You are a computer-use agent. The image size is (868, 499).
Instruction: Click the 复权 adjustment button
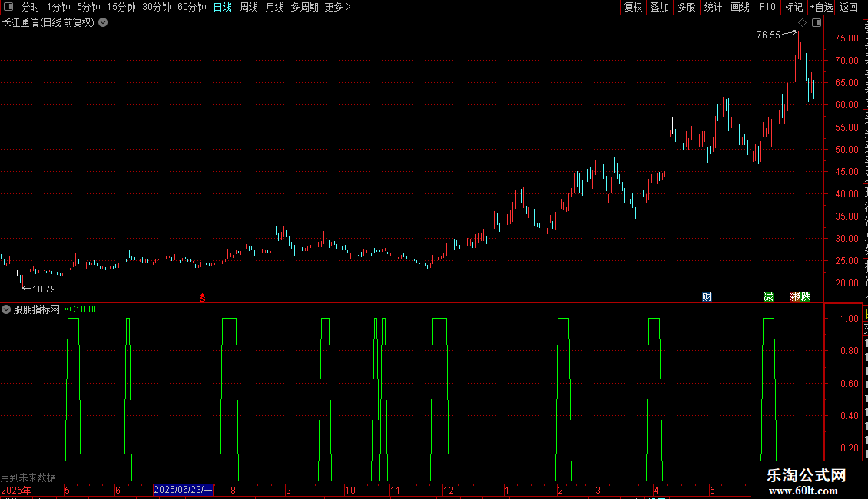point(633,7)
